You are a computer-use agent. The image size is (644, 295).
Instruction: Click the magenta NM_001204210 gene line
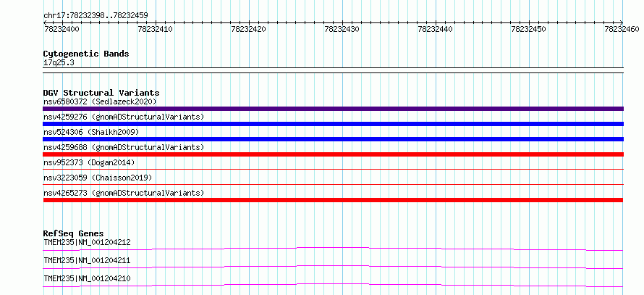(333, 285)
